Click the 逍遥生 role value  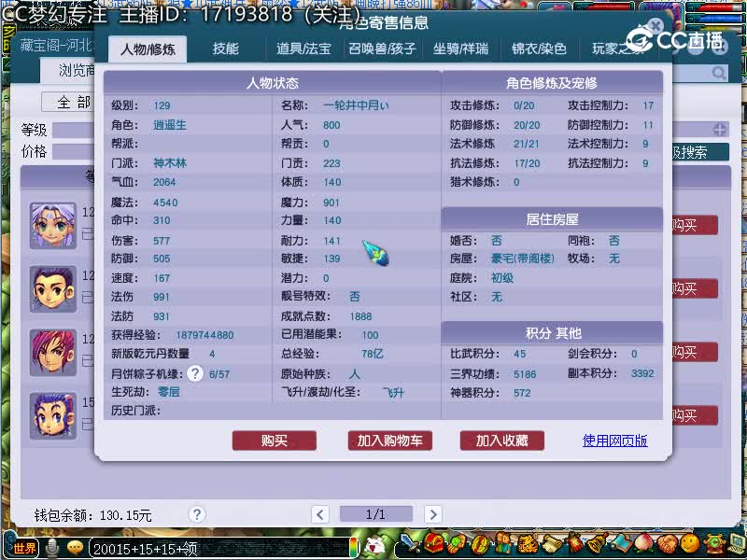[x=170, y=125]
